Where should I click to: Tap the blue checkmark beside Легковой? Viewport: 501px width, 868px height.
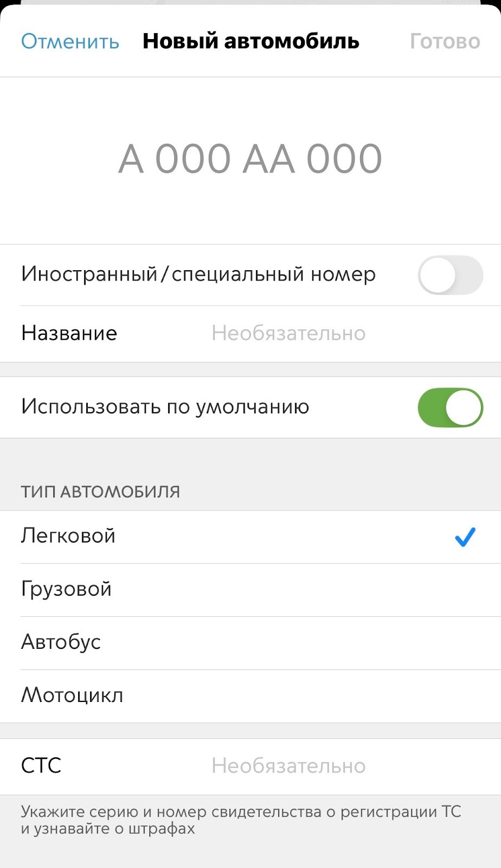point(465,537)
